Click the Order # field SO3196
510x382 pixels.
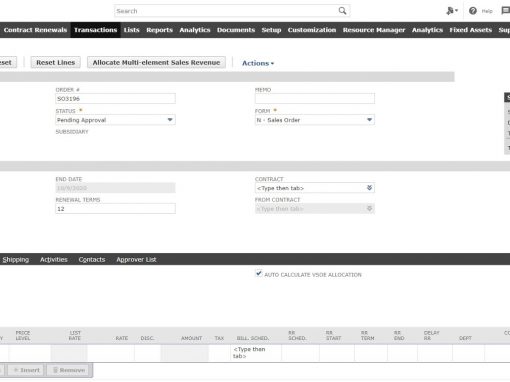point(115,99)
